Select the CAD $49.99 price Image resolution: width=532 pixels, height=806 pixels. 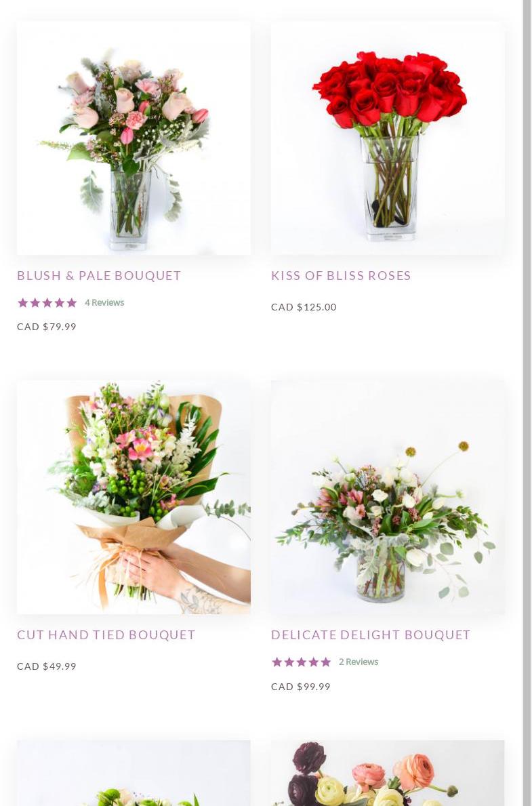[x=47, y=666]
